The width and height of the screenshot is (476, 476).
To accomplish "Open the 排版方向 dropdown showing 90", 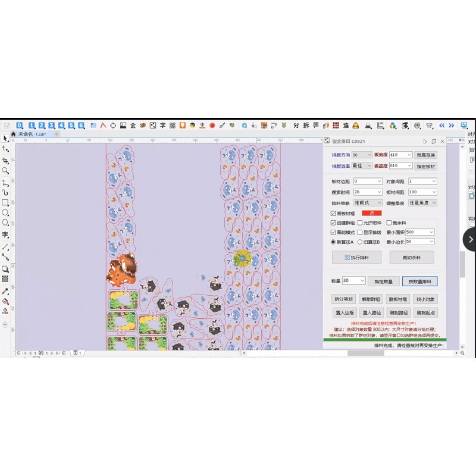I will [x=362, y=155].
